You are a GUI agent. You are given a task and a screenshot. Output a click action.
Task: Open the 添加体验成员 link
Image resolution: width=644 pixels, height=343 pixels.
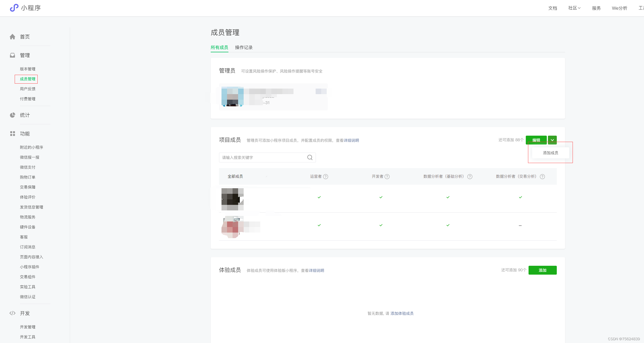click(x=402, y=313)
